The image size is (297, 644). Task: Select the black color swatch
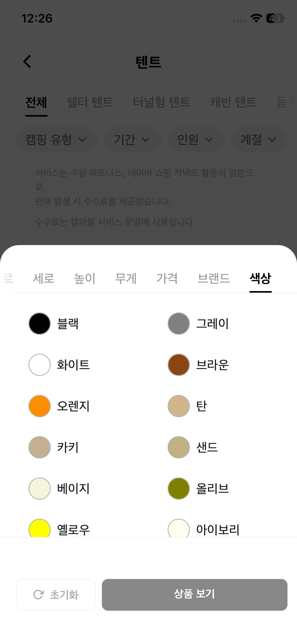coord(40,324)
